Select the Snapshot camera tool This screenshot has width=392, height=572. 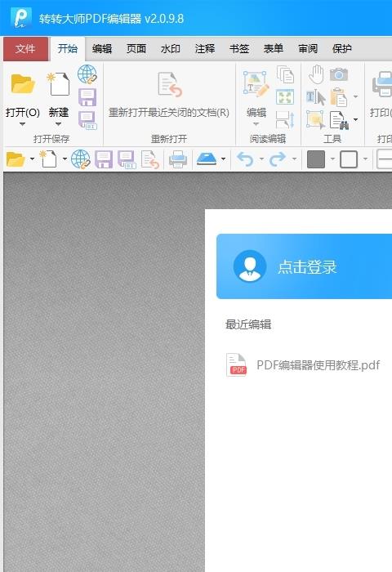(x=339, y=74)
